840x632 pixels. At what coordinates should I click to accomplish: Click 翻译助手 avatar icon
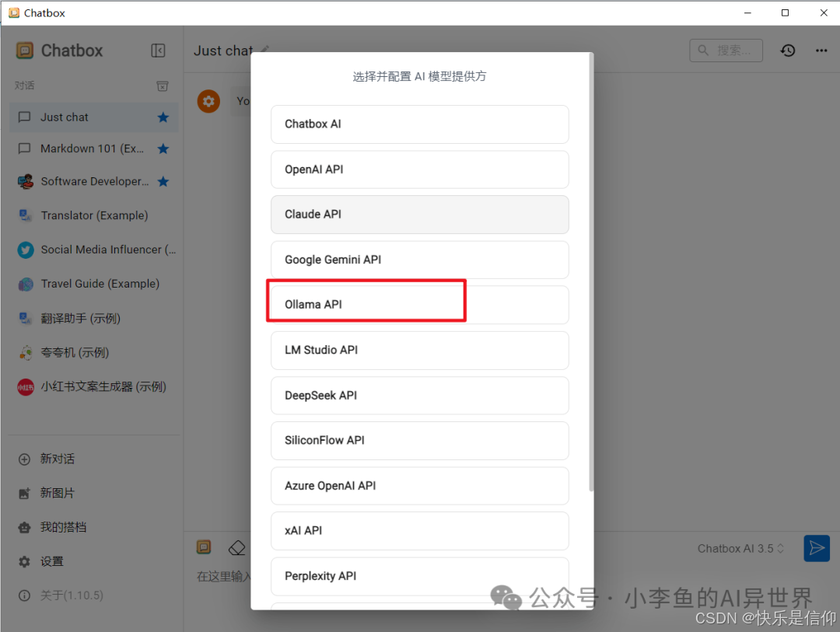tap(25, 318)
